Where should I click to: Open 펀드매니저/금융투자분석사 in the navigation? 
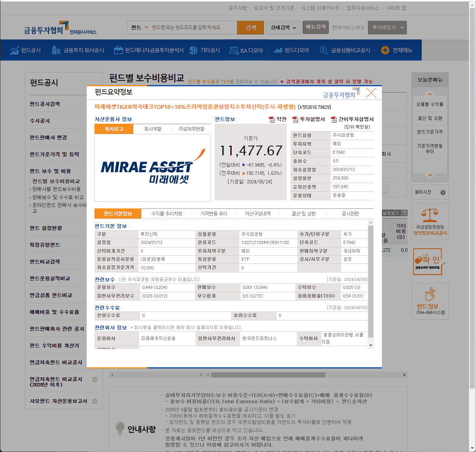click(148, 50)
